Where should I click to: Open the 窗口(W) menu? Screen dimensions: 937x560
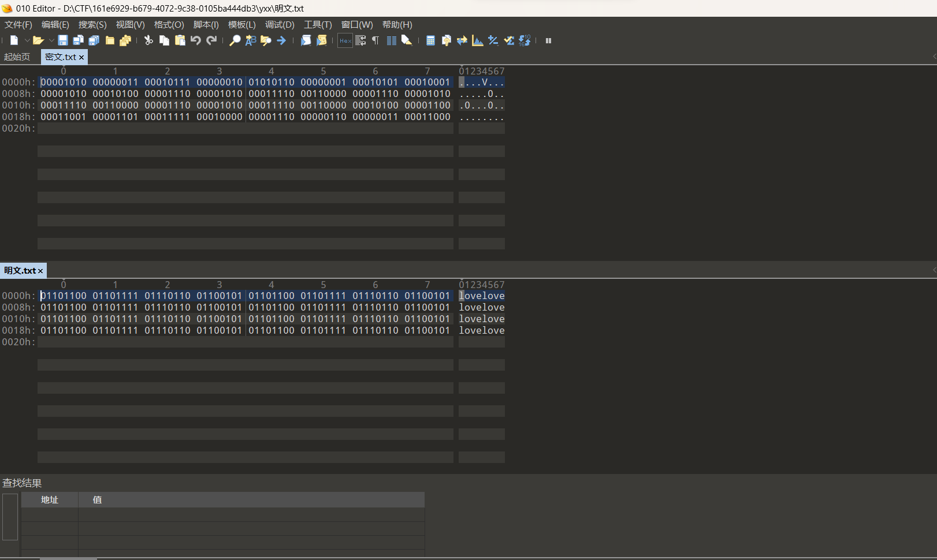[x=357, y=25]
